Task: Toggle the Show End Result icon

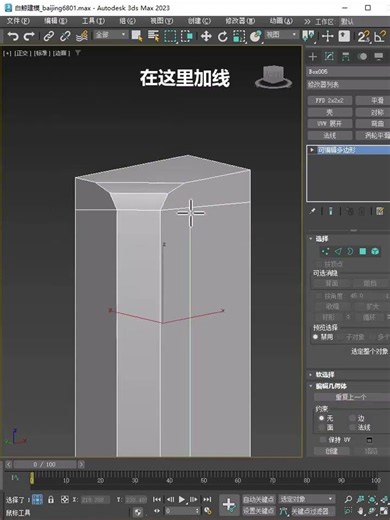Action: tap(330, 211)
